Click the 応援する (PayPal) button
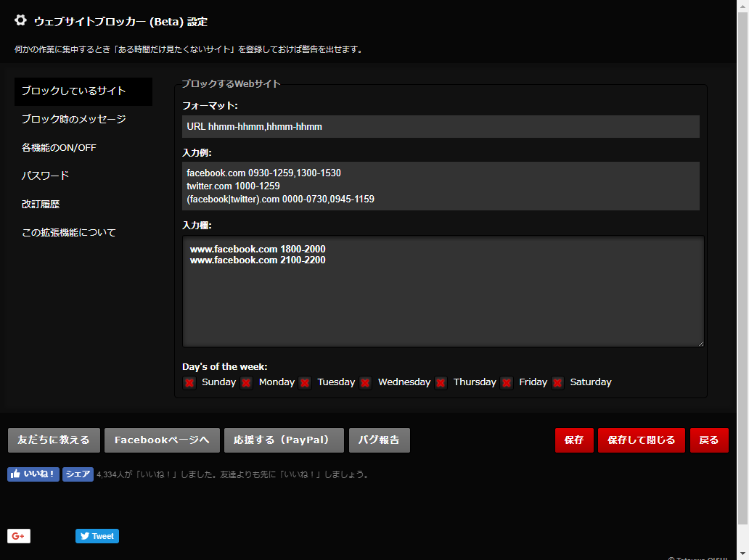This screenshot has height=560, width=749. (x=284, y=440)
